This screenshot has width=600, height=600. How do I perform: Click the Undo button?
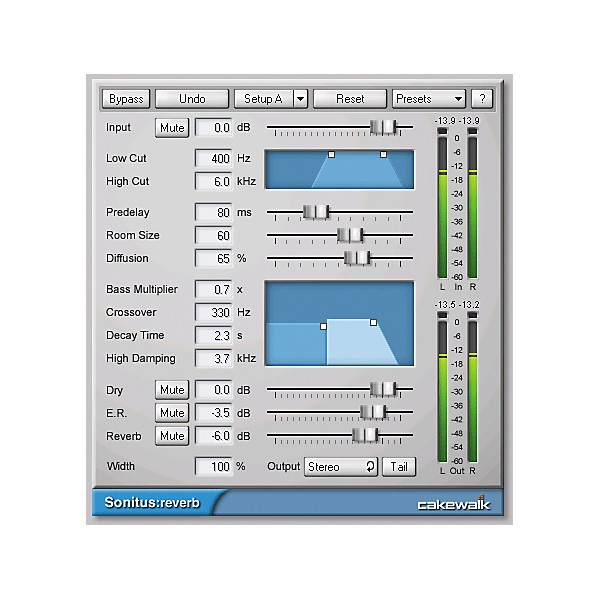coord(192,99)
